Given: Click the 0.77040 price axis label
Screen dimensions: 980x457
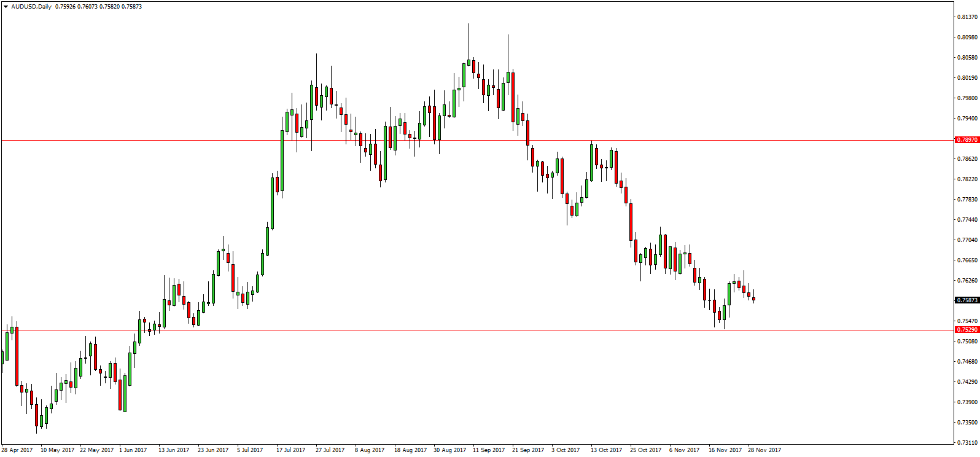Looking at the screenshot, I should click(x=967, y=240).
